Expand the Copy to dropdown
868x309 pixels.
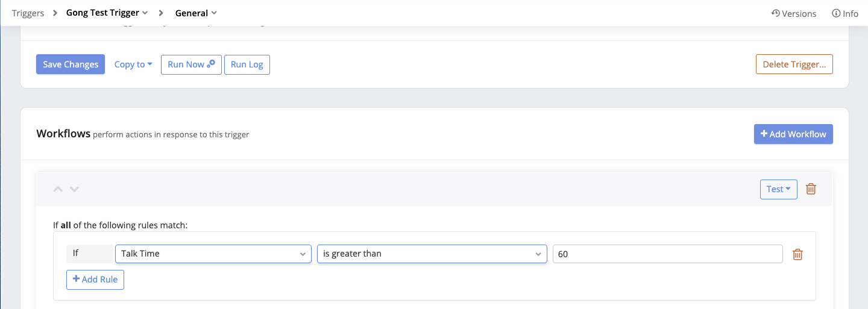click(x=133, y=64)
